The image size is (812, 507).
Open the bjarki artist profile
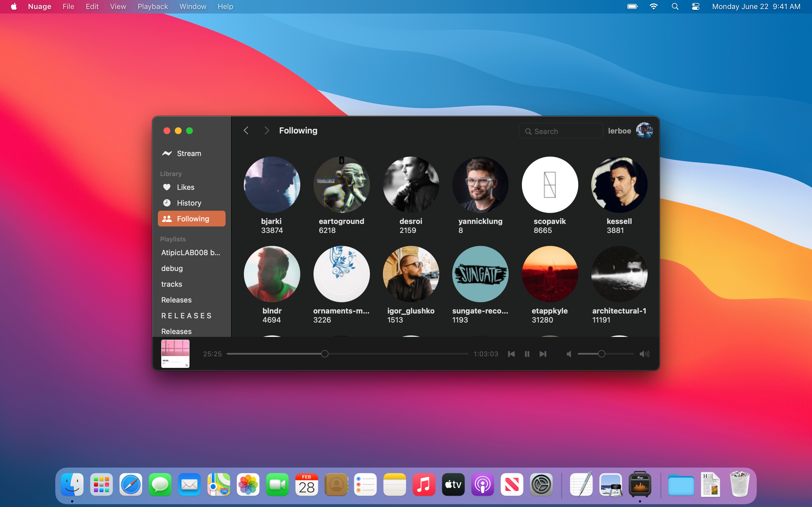pyautogui.click(x=272, y=185)
